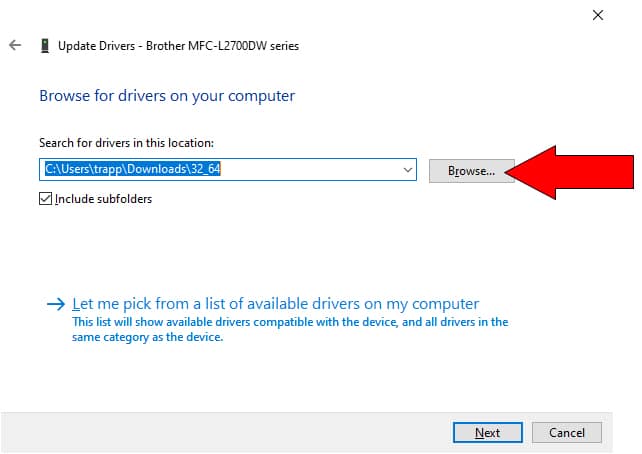This screenshot has width=642, height=454.
Task: Click 'Search for drivers in this location' label
Action: coord(127,143)
